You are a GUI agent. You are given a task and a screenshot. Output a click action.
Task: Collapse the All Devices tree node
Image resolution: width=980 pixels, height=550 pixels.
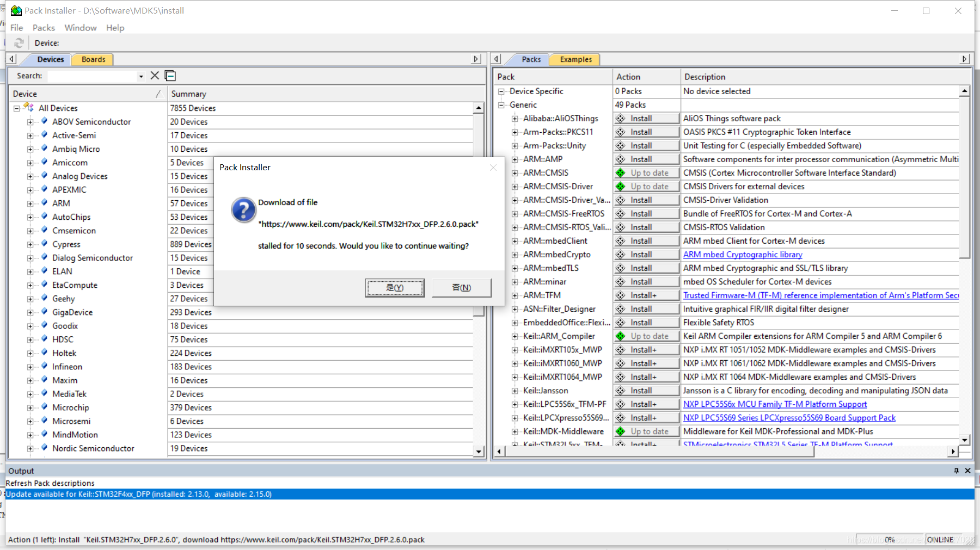(17, 108)
